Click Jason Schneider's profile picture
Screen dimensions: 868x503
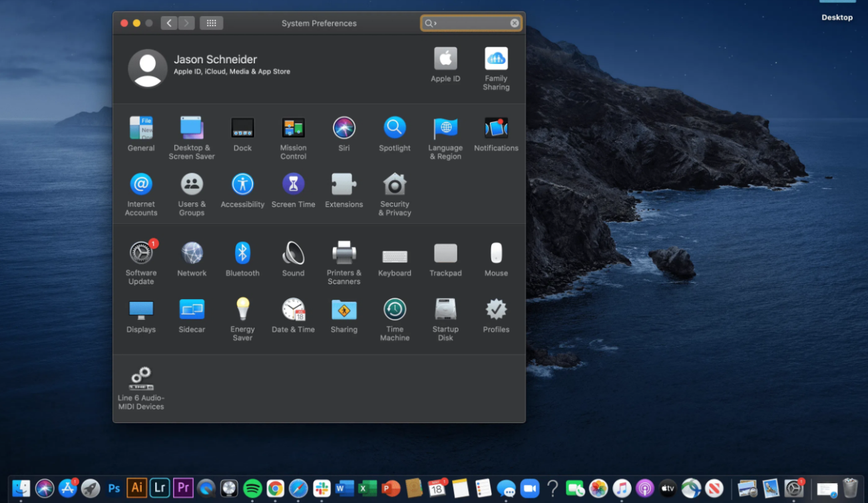pyautogui.click(x=148, y=68)
